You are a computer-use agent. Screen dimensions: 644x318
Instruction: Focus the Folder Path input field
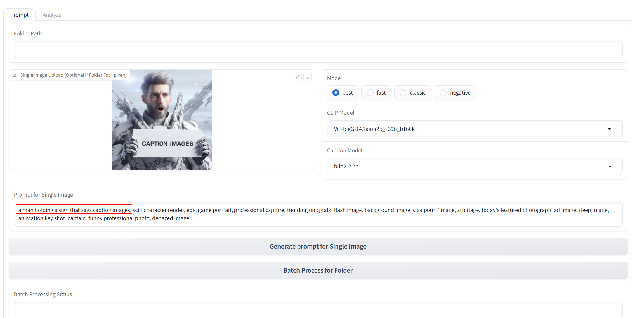point(318,50)
